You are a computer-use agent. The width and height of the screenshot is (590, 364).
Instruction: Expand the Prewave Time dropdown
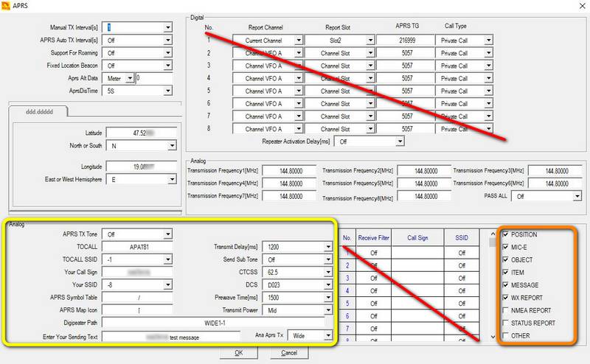point(328,298)
